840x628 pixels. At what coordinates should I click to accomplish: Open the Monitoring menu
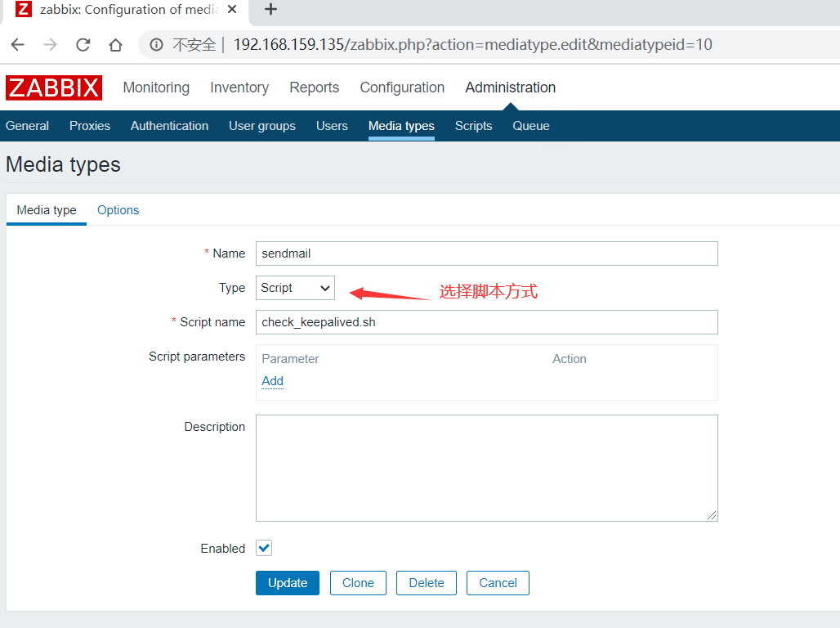[156, 87]
